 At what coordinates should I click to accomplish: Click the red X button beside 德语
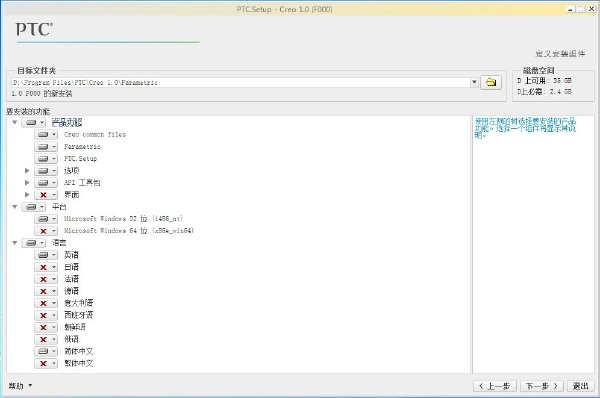click(x=46, y=291)
